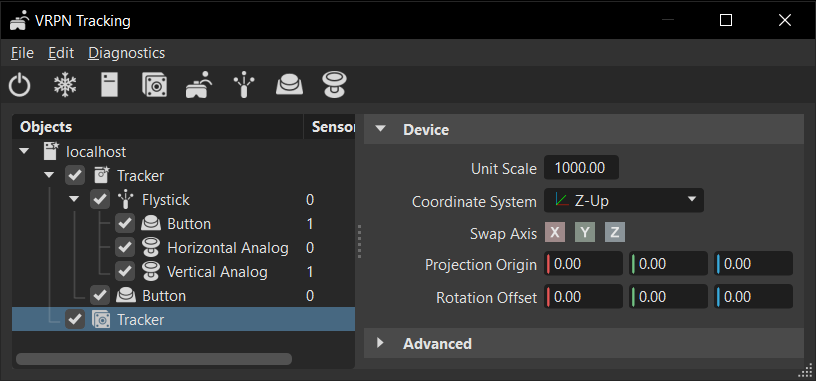Viewport: 816px width, 381px height.
Task: Click the Rotation Offset red X field
Action: (x=583, y=297)
